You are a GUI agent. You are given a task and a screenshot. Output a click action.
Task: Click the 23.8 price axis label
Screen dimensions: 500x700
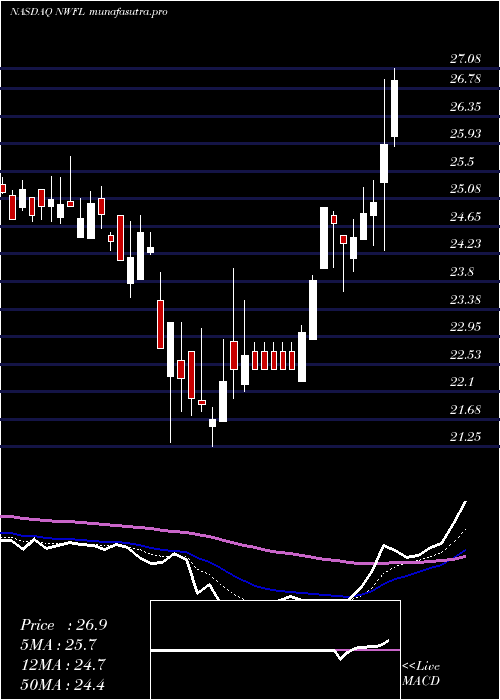(462, 272)
